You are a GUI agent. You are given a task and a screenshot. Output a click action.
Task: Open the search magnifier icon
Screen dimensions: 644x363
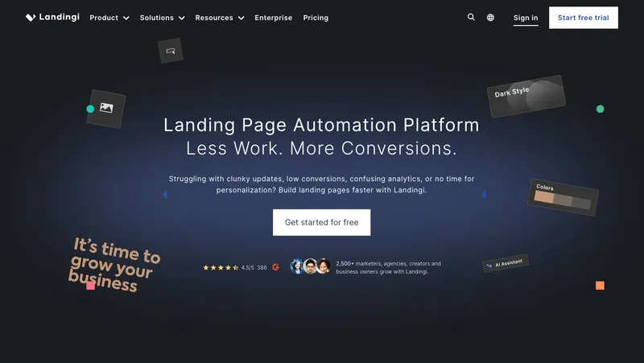(471, 17)
